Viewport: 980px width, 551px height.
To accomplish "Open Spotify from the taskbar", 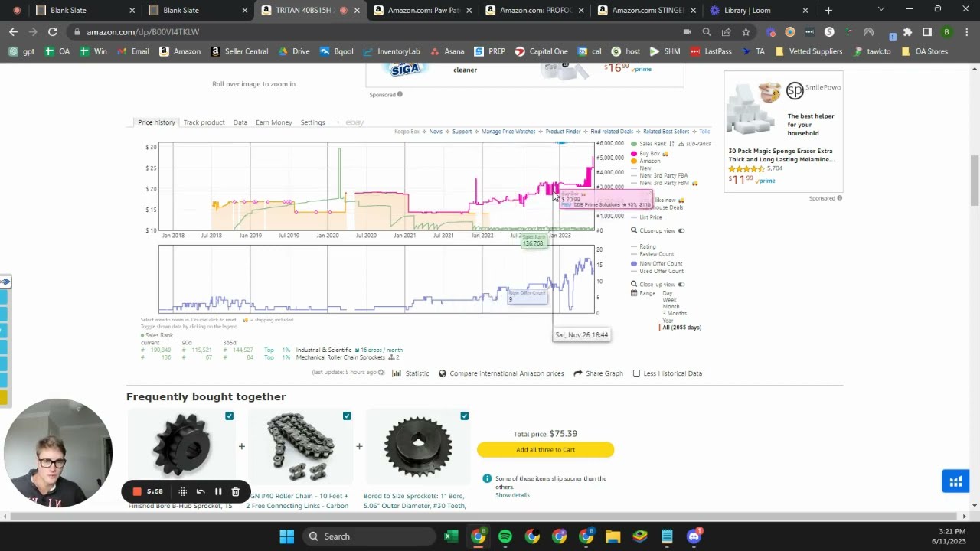I will click(x=505, y=536).
